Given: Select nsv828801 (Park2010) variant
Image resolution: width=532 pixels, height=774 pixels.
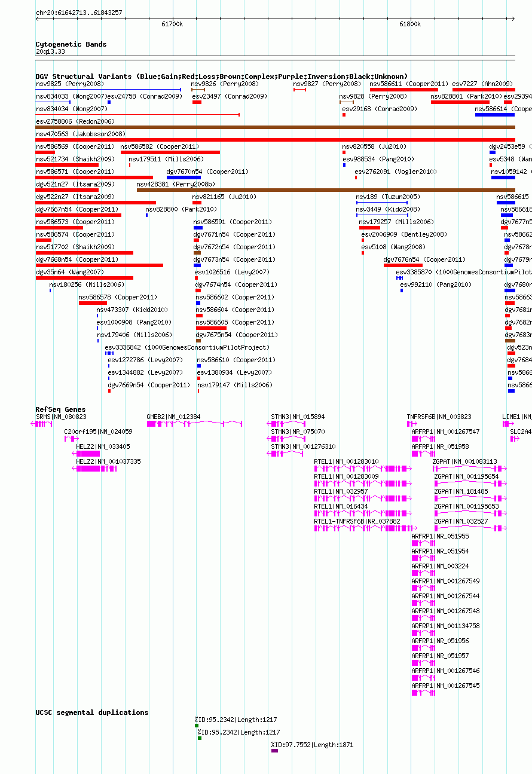Looking at the screenshot, I should [460, 102].
